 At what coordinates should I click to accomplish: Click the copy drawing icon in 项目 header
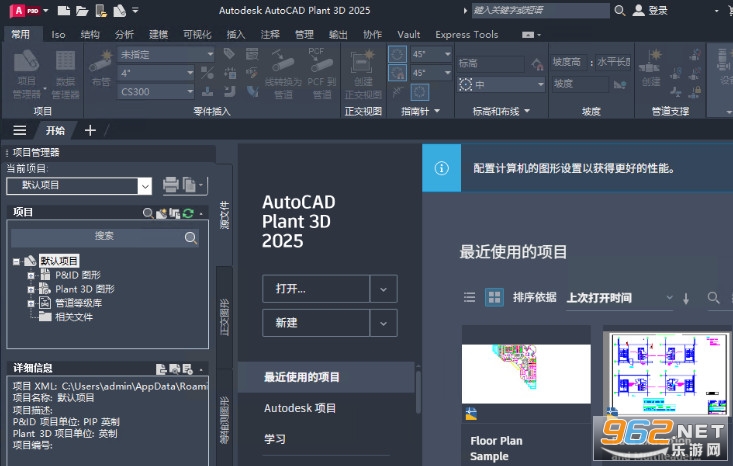[174, 213]
